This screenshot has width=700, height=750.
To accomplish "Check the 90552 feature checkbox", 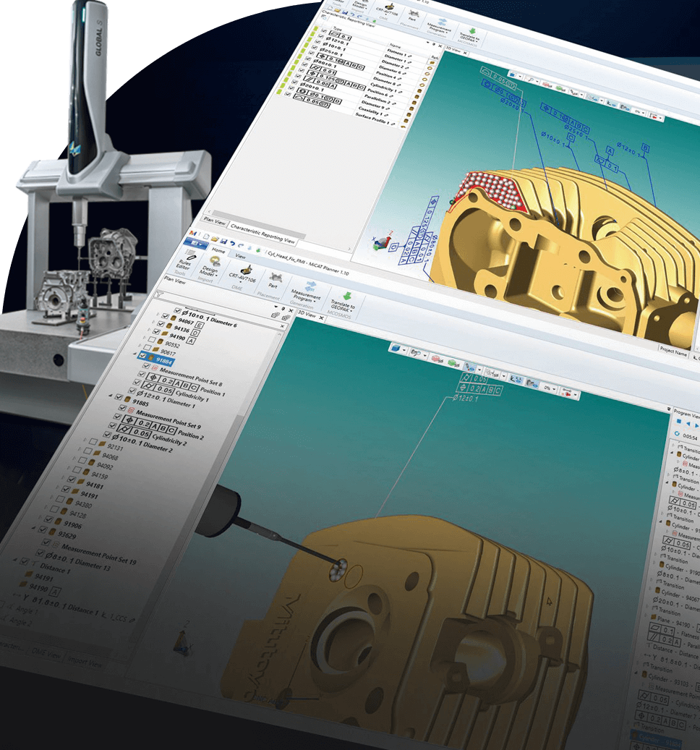I will click(x=152, y=339).
